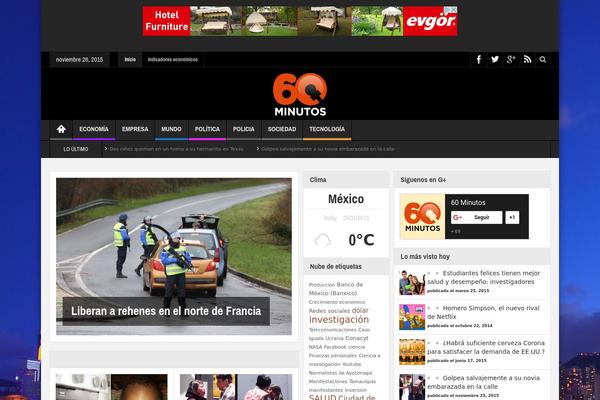Click the evgor brand logo in ad

(430, 21)
